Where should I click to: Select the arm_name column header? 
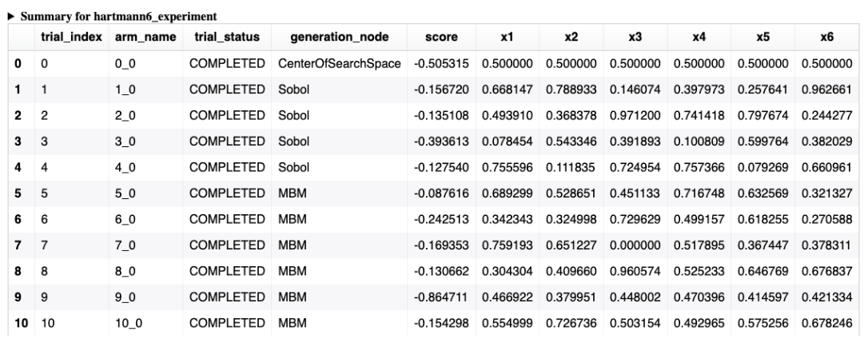[x=145, y=37]
